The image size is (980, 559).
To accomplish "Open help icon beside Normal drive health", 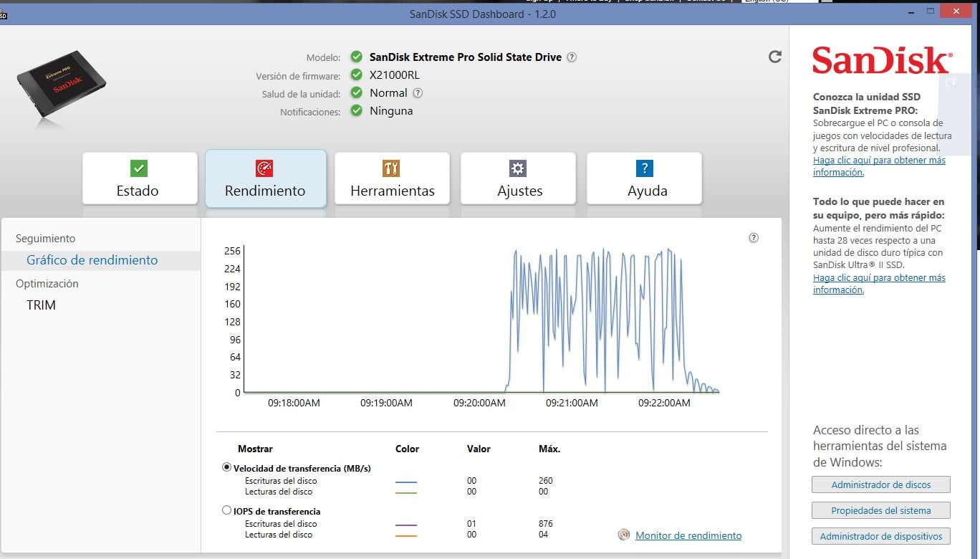I will pos(418,93).
